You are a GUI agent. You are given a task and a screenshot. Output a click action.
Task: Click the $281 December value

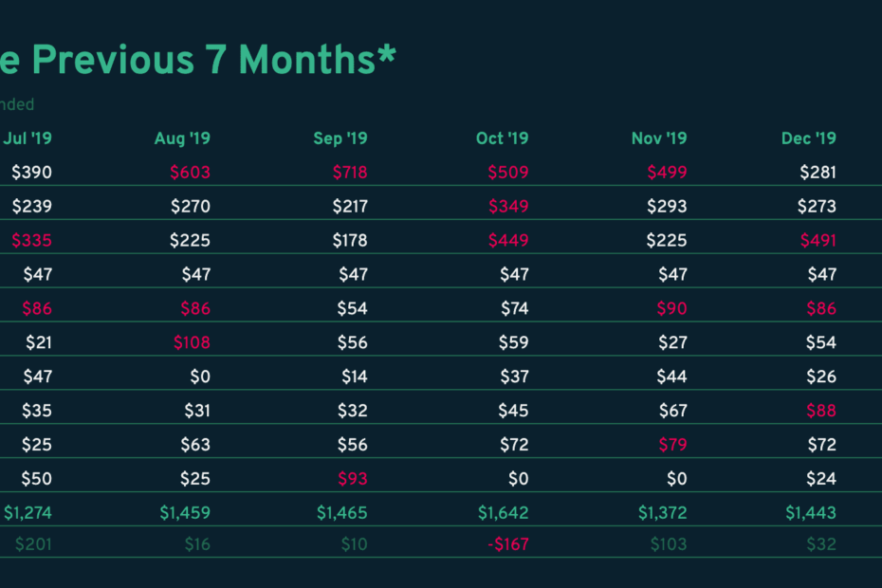[818, 173]
